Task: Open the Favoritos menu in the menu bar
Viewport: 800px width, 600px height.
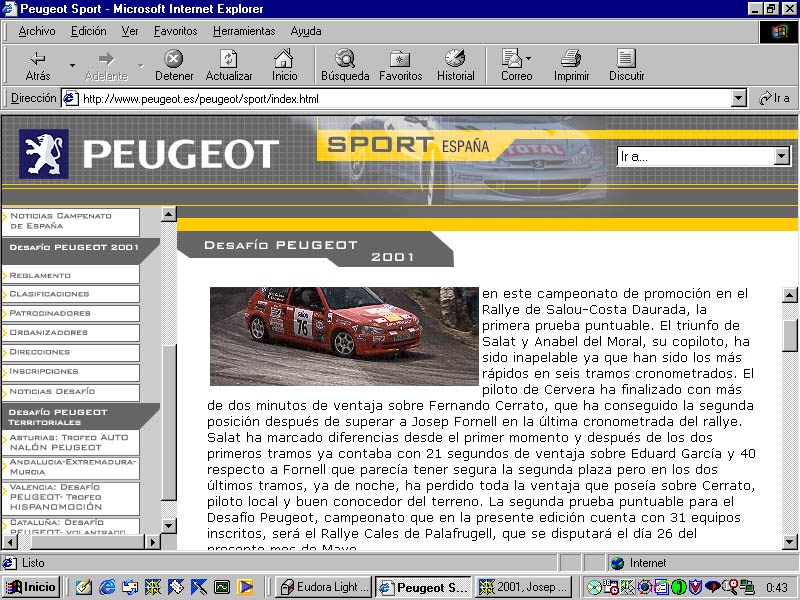Action: pos(176,31)
